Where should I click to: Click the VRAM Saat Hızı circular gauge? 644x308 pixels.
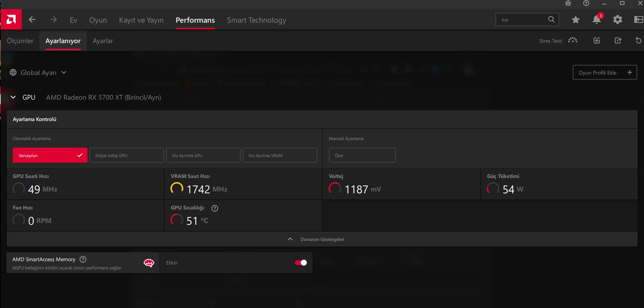[177, 188]
